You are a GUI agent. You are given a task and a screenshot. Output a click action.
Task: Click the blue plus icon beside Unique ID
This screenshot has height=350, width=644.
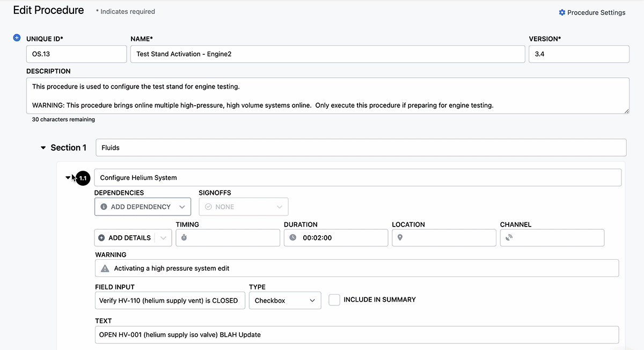coord(17,38)
